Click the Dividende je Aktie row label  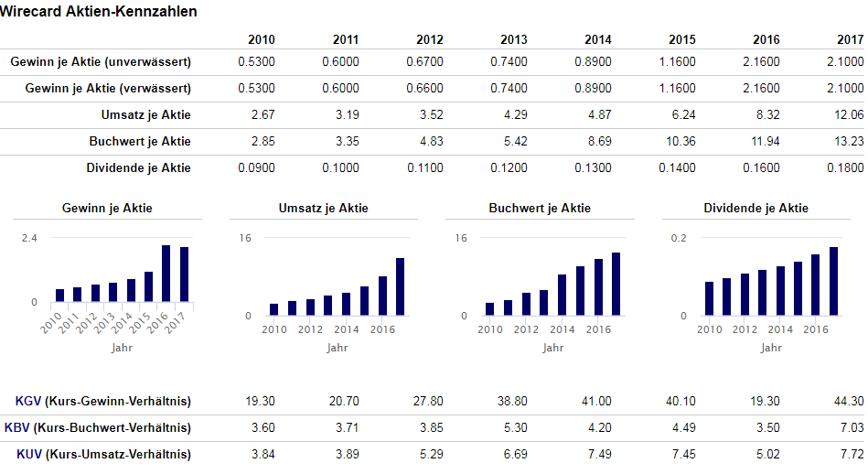(138, 167)
